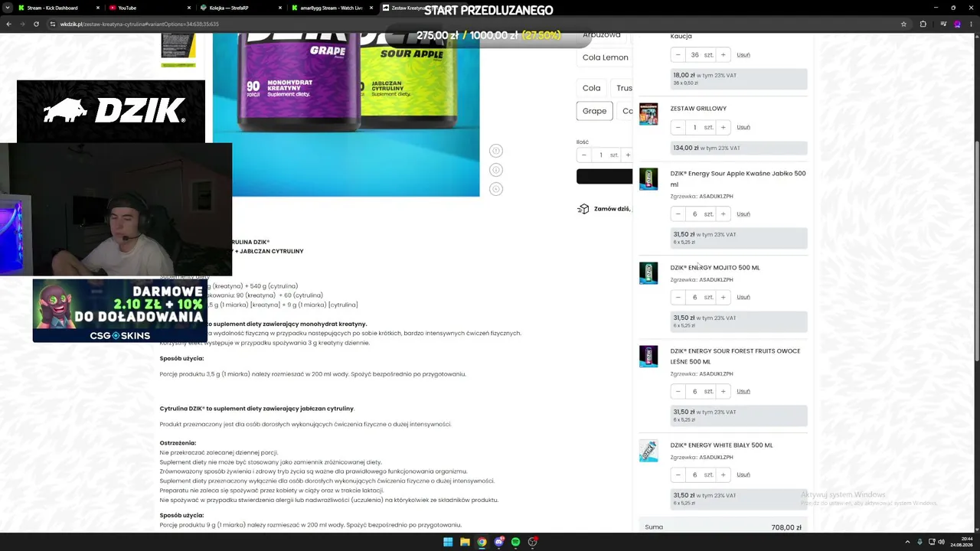Close the YouTube browser tab

click(188, 8)
